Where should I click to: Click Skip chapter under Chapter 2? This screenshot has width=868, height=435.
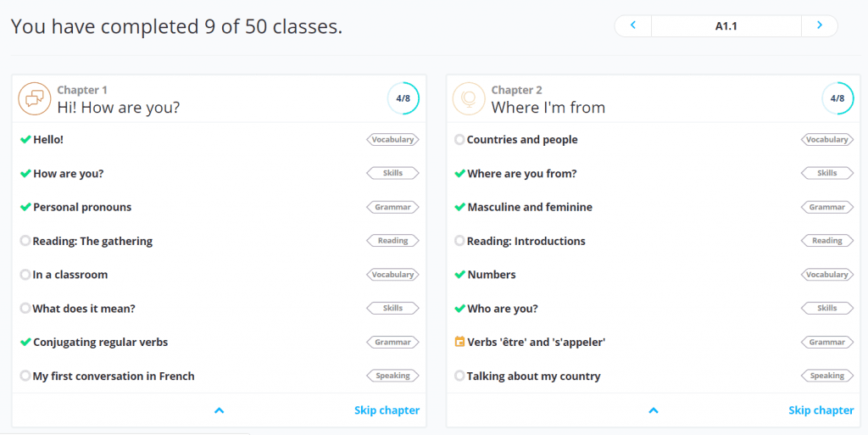821,410
